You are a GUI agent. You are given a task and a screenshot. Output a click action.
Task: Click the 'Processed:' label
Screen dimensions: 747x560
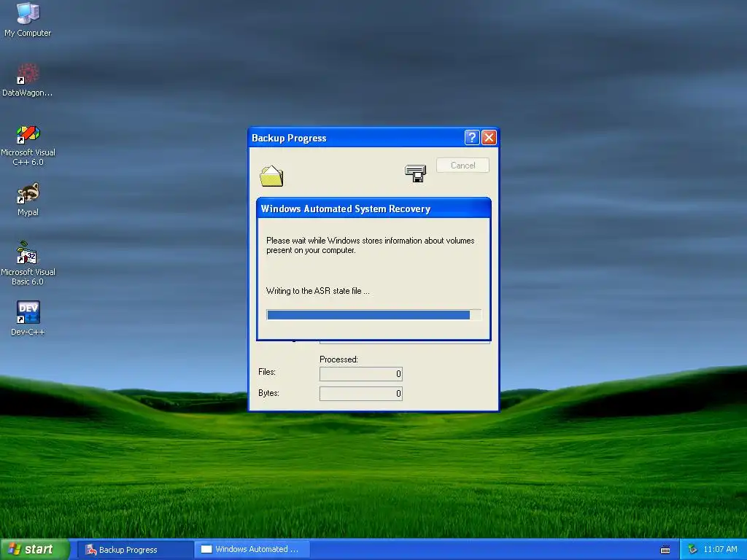(338, 359)
